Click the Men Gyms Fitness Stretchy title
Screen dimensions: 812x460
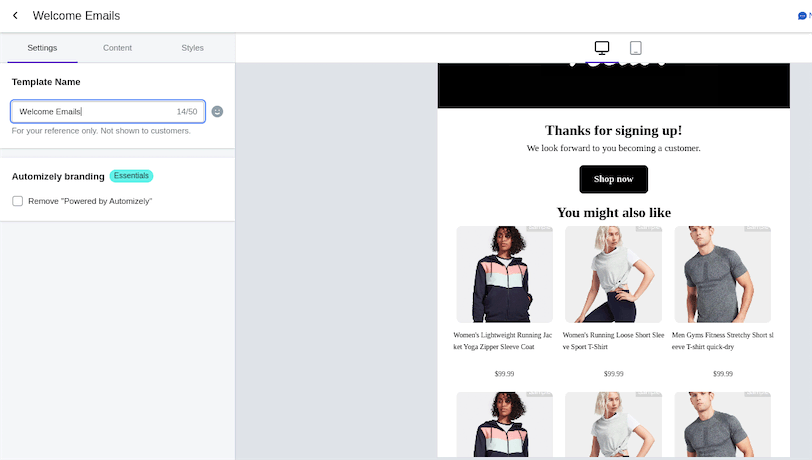[x=722, y=341]
